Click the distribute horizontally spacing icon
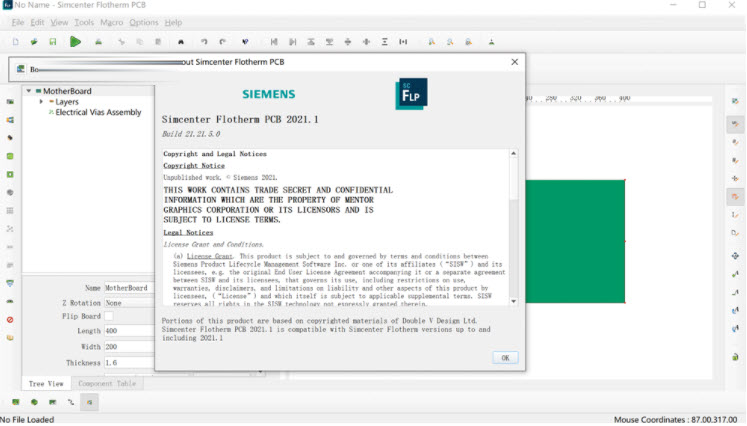 403,42
